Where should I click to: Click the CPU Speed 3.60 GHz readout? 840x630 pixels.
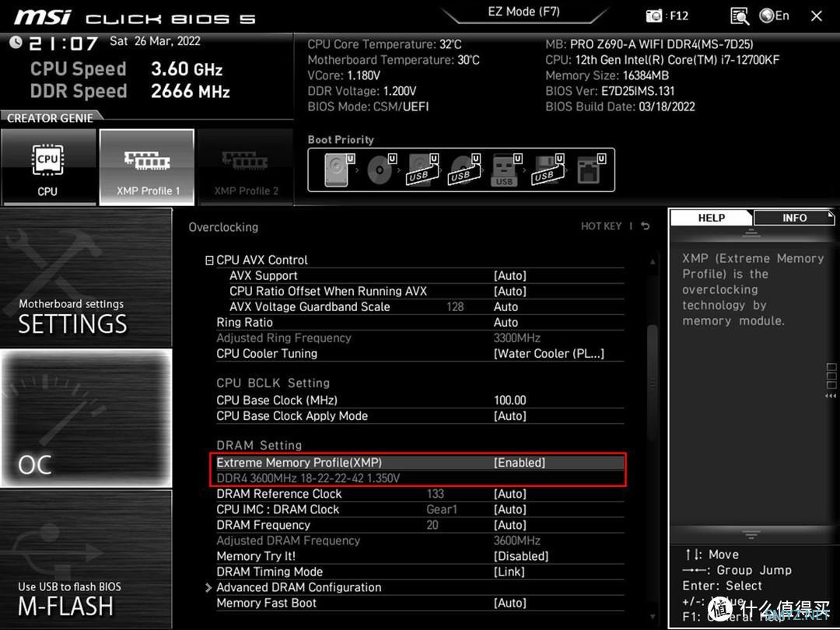tap(127, 68)
